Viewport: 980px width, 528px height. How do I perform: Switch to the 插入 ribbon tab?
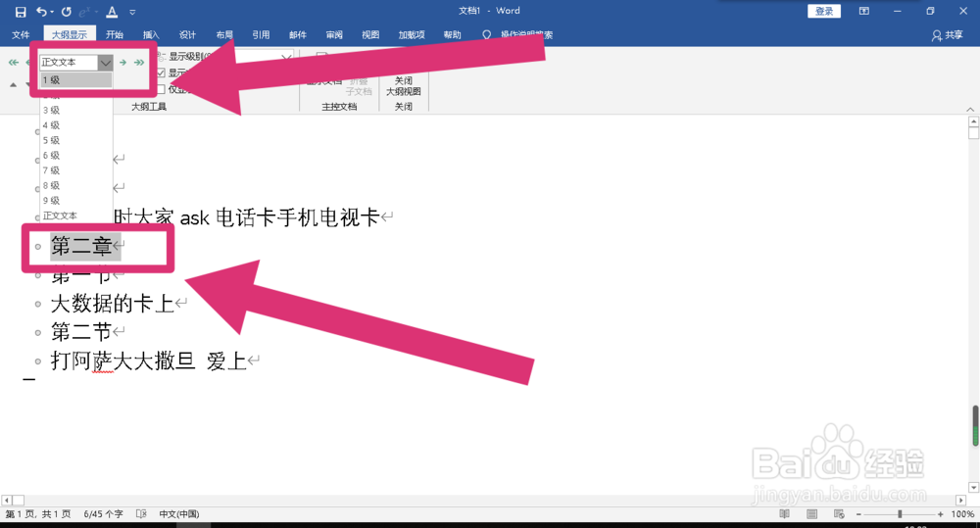[x=151, y=35]
